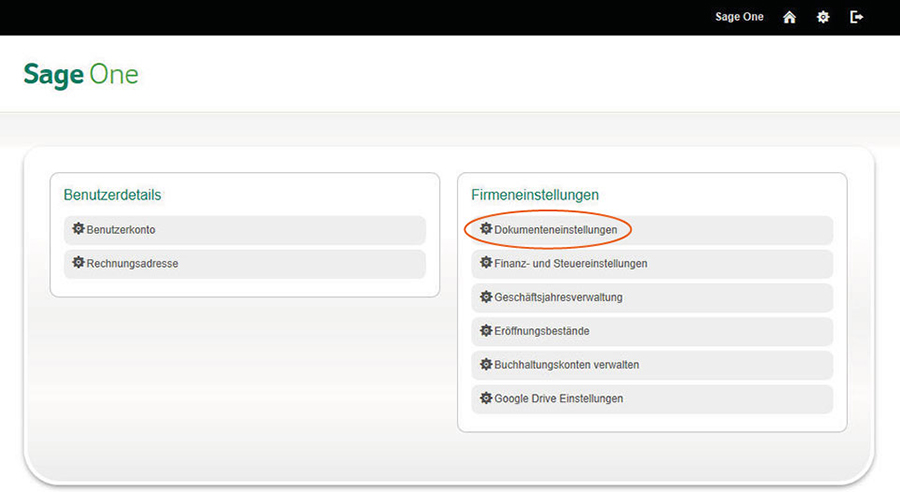The image size is (900, 492).
Task: Click the Sage One text in top bar
Action: (x=739, y=17)
